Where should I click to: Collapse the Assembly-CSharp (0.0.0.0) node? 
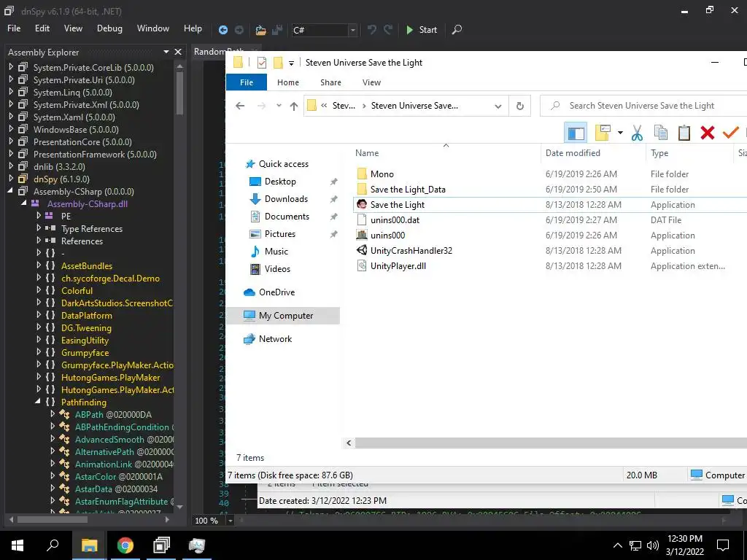(11, 191)
